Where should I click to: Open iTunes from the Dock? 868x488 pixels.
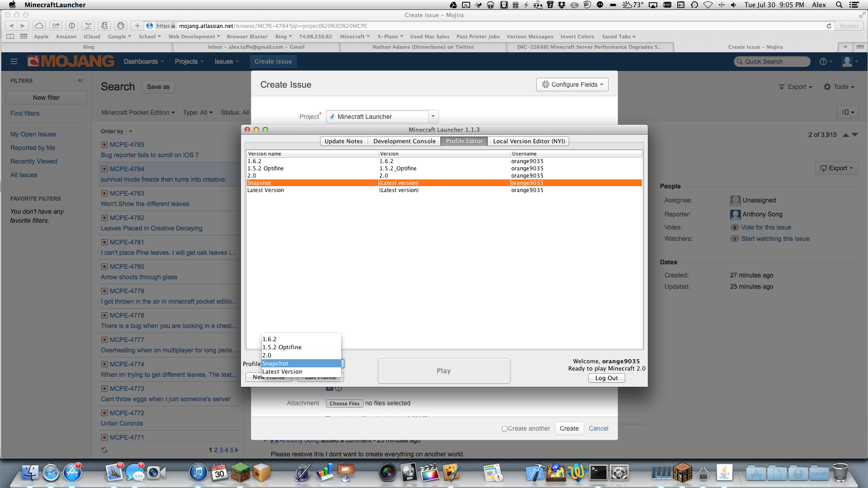coord(198,473)
